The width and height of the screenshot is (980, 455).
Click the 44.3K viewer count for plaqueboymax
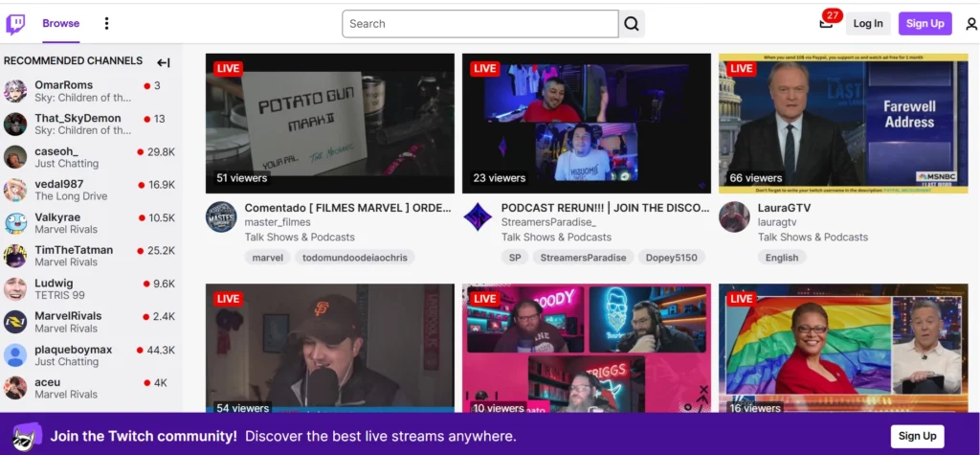(161, 350)
